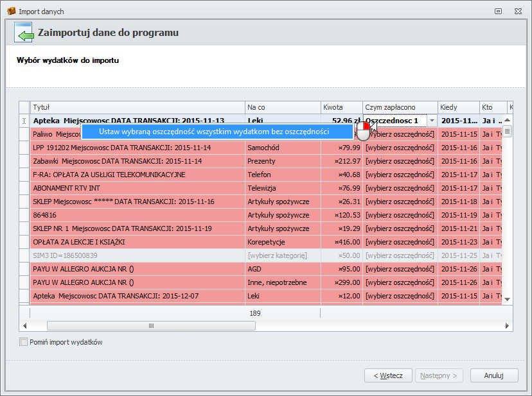
Task: Click the vertical scrollbar down arrow
Action: (x=507, y=299)
